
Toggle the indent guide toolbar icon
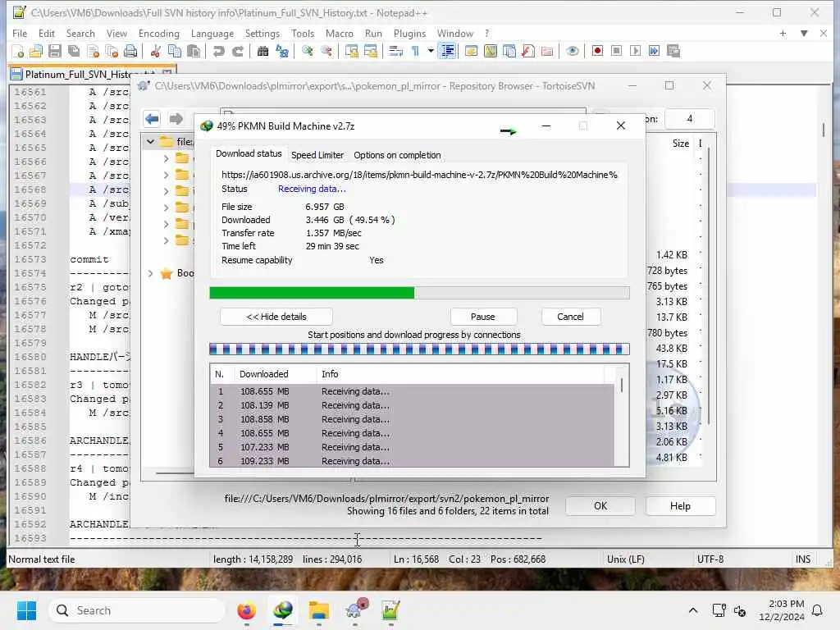coord(447,52)
